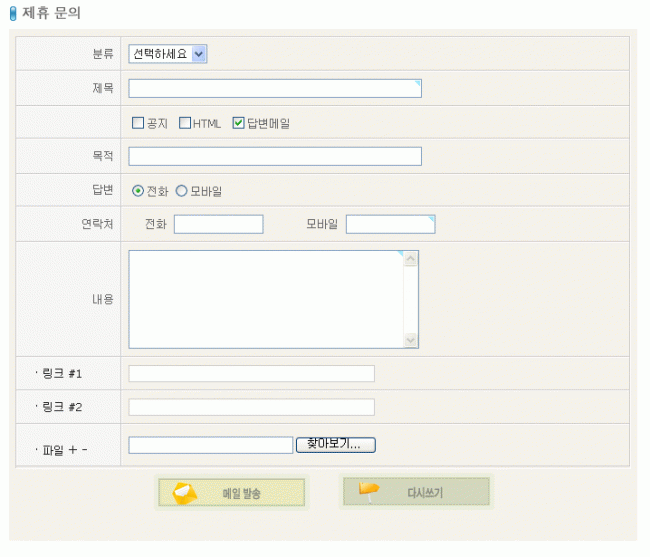Click the 찾아보기... browse button
The width and height of the screenshot is (650, 557).
pos(335,444)
